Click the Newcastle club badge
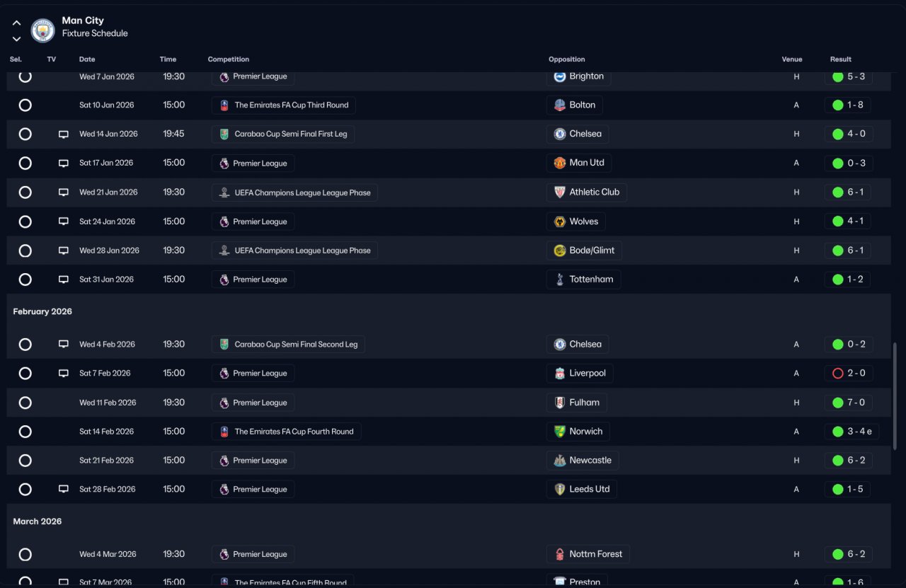Viewport: 906px width, 588px height. tap(560, 461)
